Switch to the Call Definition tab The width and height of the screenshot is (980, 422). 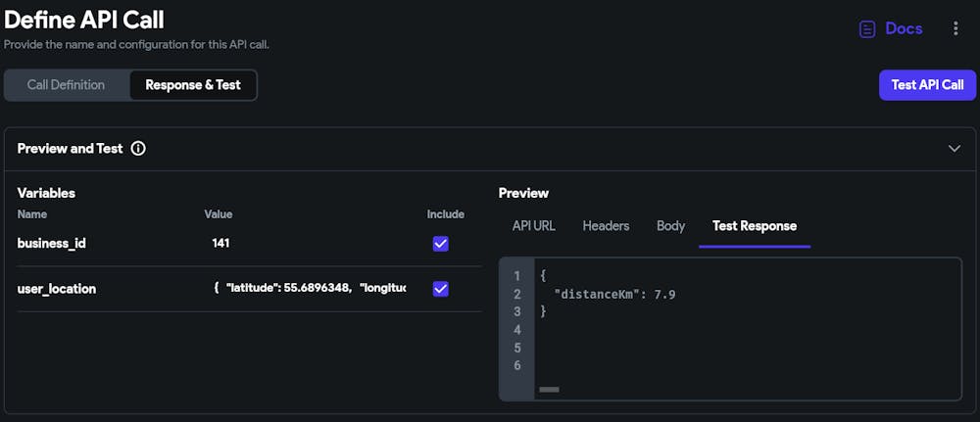[66, 85]
